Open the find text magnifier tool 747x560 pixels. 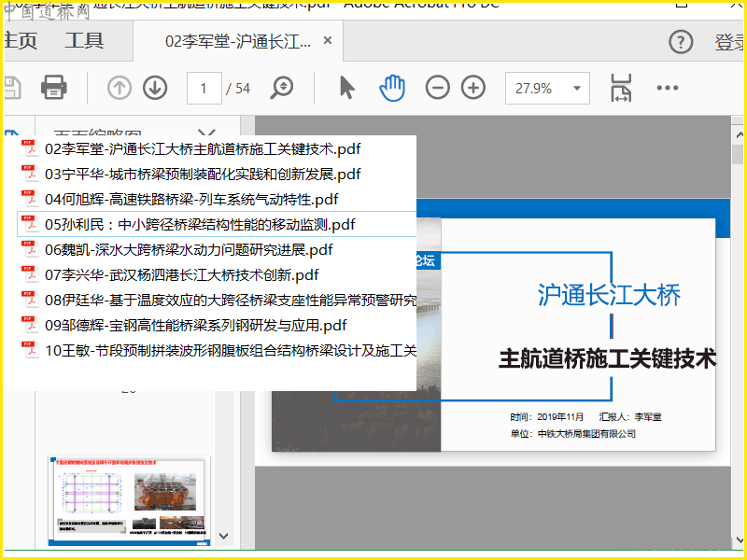(x=282, y=88)
